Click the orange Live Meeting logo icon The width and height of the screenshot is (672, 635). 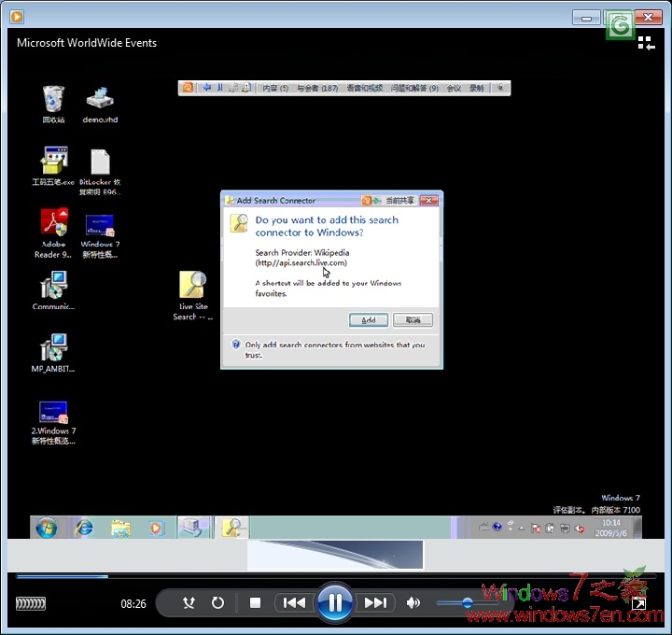click(188, 88)
